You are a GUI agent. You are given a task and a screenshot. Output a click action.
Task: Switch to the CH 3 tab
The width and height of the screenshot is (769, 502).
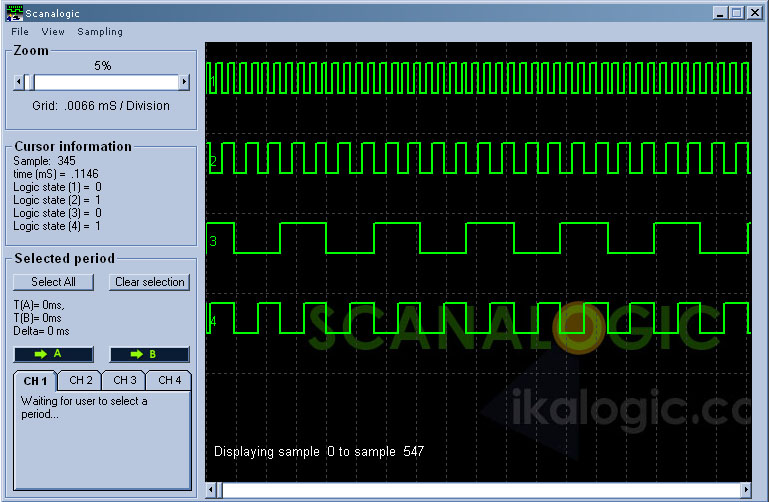(x=125, y=380)
